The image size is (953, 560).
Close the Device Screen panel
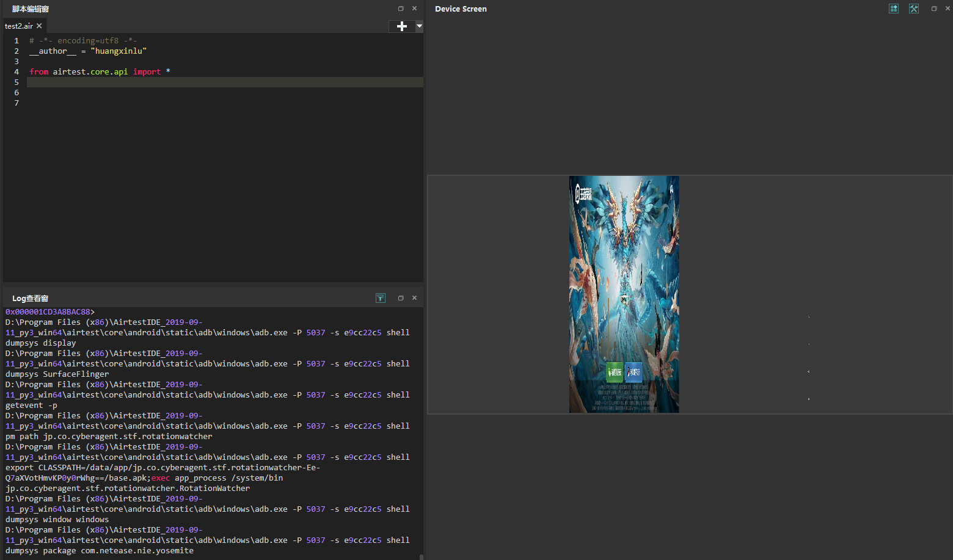(948, 9)
